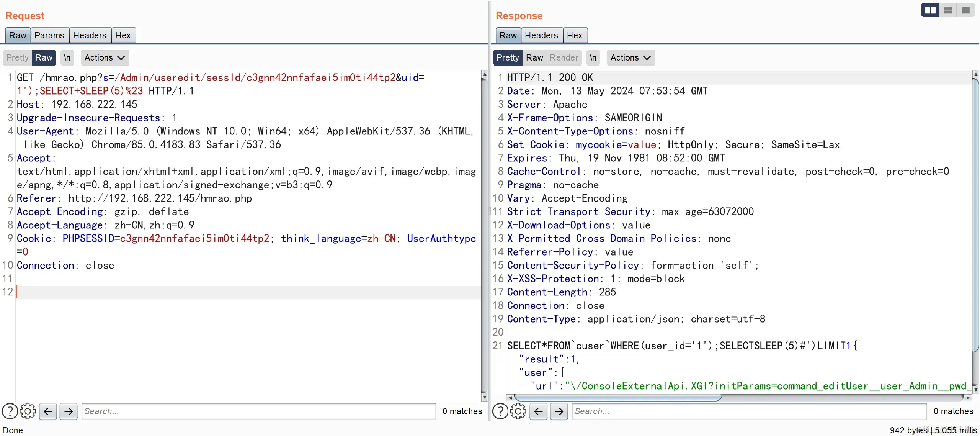Image resolution: width=980 pixels, height=436 pixels.
Task: Expand the Response Actions dropdown
Action: pos(630,57)
